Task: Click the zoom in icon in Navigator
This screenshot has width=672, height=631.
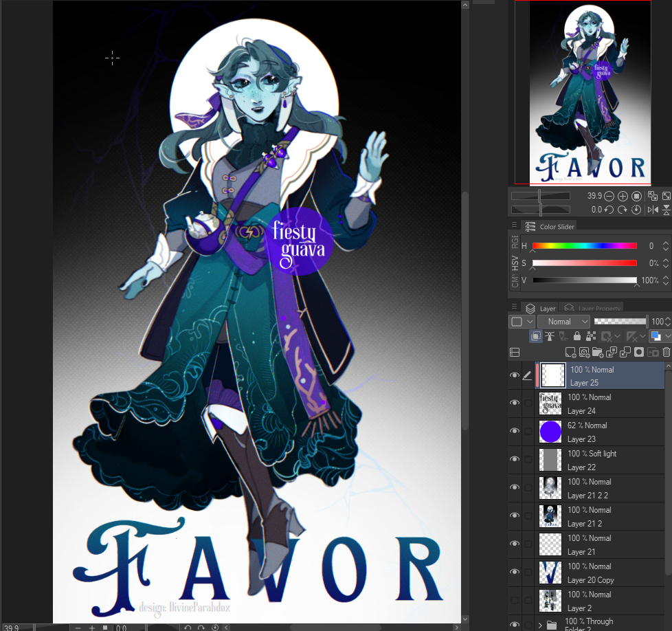Action: [x=623, y=196]
